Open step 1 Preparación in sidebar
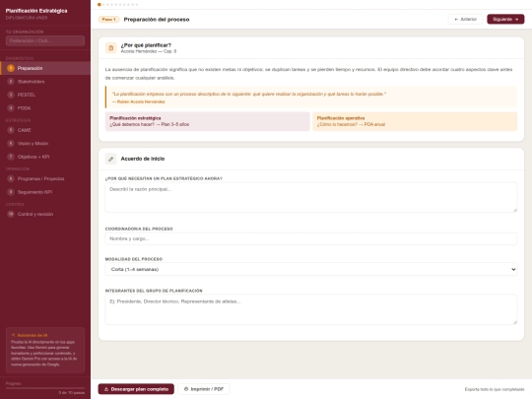532x399 pixels. [x=45, y=68]
